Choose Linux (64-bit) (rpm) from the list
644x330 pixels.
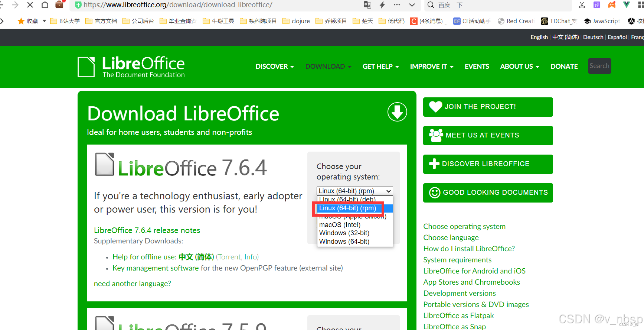354,208
